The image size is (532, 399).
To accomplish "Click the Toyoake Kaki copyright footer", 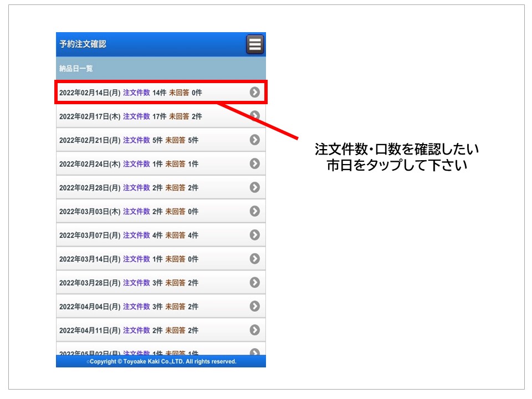I will click(x=161, y=361).
